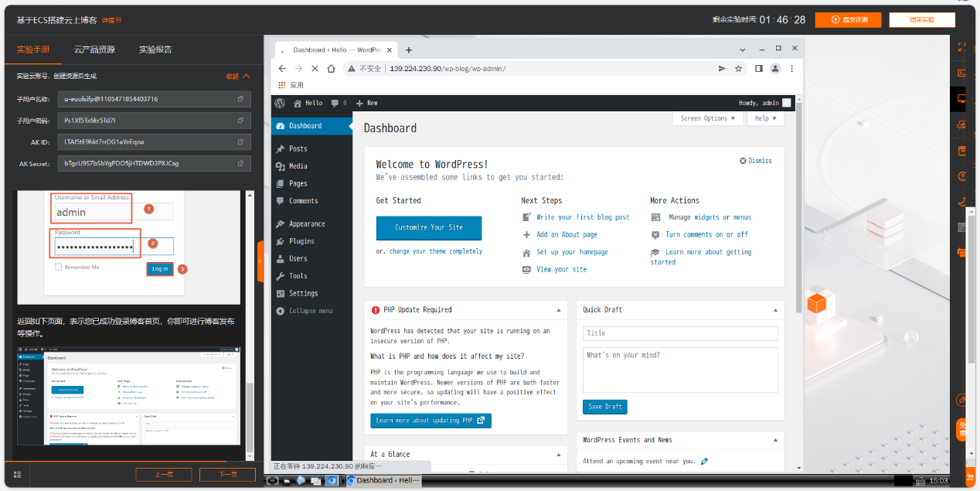Click Write your first blog post link

pos(583,217)
